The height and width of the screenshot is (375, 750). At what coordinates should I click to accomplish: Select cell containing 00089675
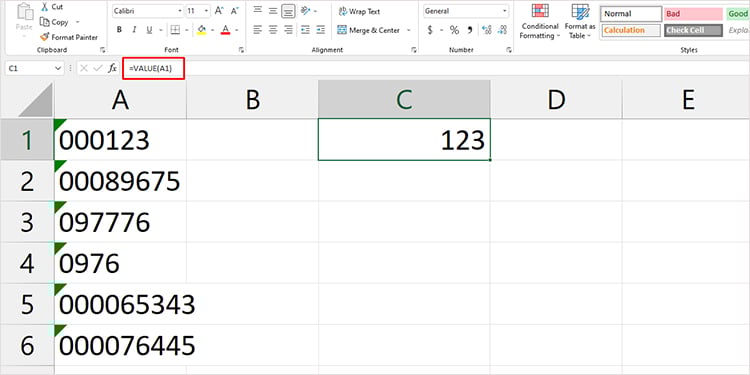tap(120, 181)
